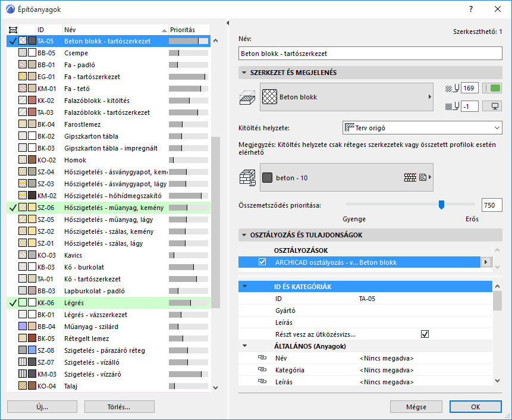Viewport: 512px width, 420px height.
Task: Sort the list by the ID column
Action: [x=49, y=30]
